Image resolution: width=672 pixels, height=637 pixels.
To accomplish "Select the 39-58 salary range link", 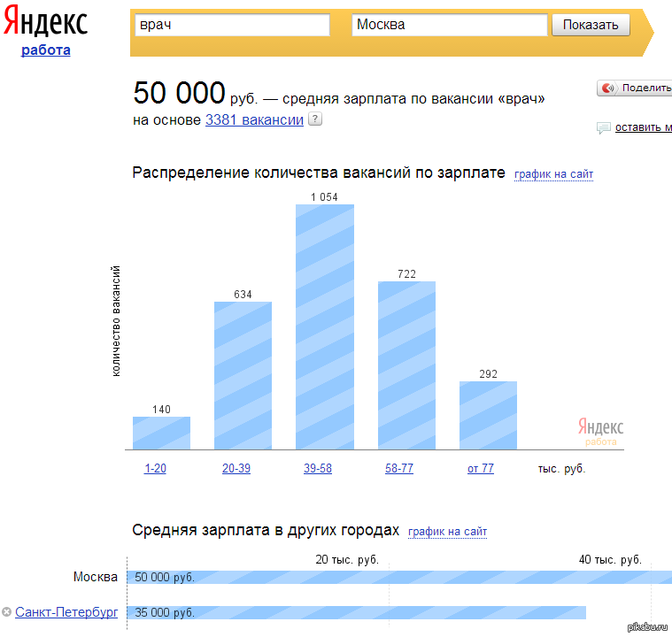I will (318, 468).
